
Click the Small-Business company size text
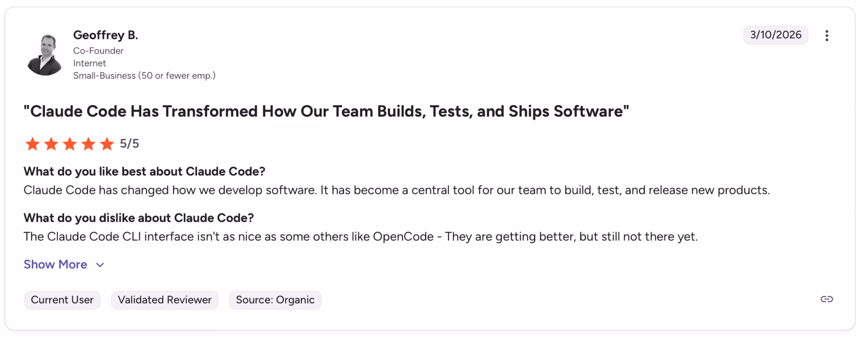(144, 76)
